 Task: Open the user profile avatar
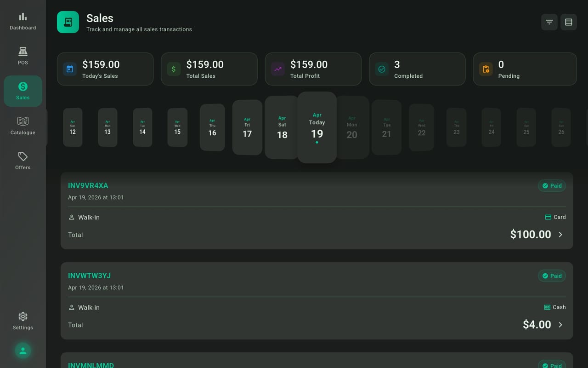pyautogui.click(x=23, y=351)
